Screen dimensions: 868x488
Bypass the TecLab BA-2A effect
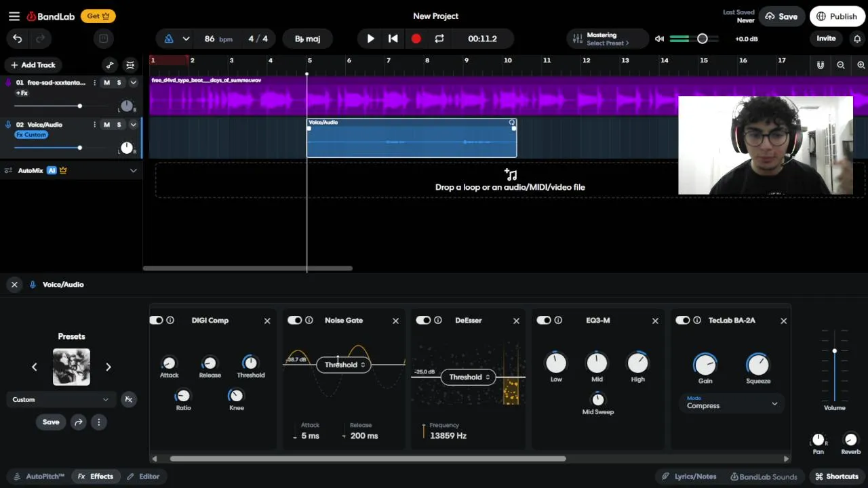coord(683,321)
